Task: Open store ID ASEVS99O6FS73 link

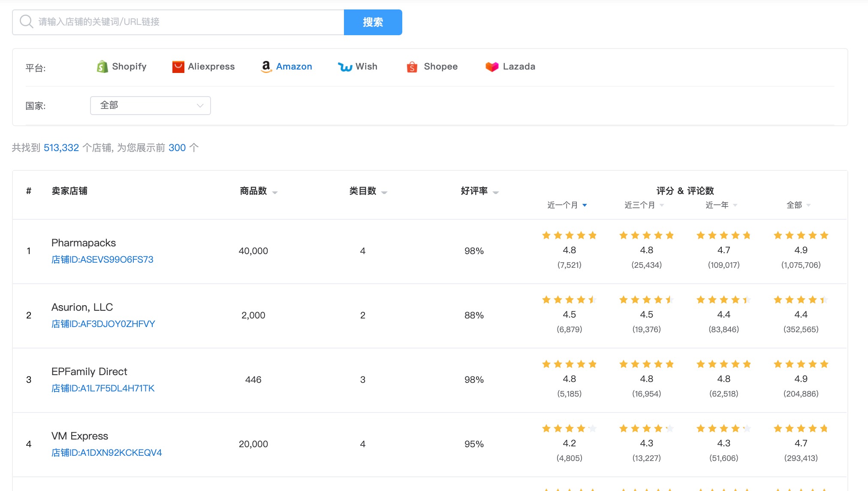Action: tap(102, 260)
